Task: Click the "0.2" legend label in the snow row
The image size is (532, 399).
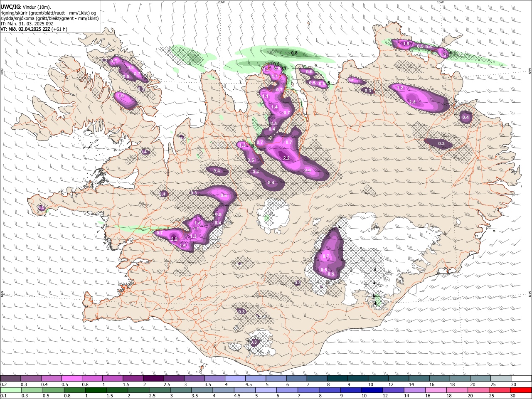Action: pos(3,384)
